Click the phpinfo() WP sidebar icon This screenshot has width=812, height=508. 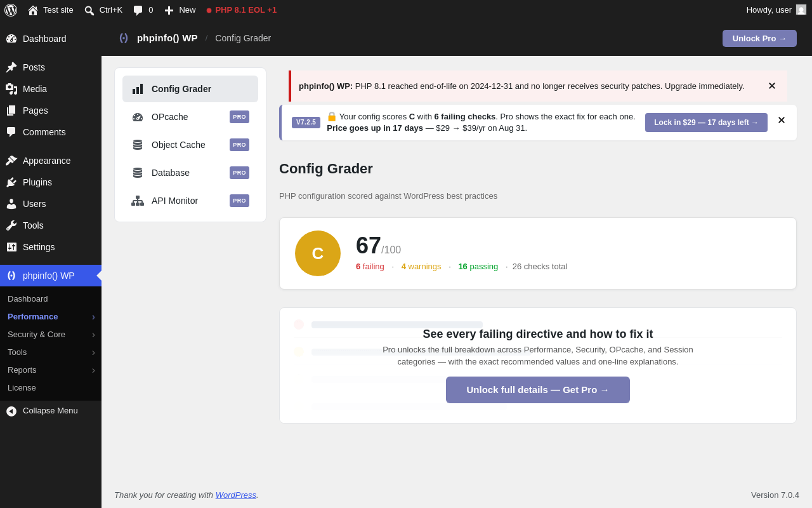[x=11, y=276]
